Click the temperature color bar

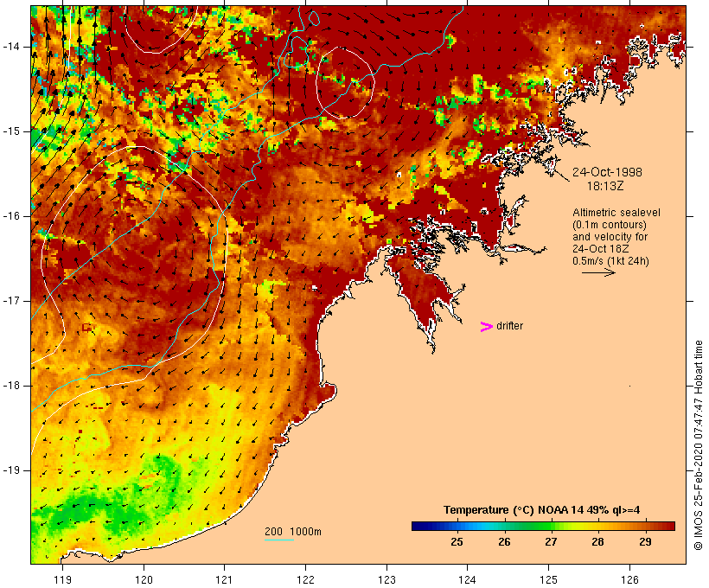click(x=543, y=526)
